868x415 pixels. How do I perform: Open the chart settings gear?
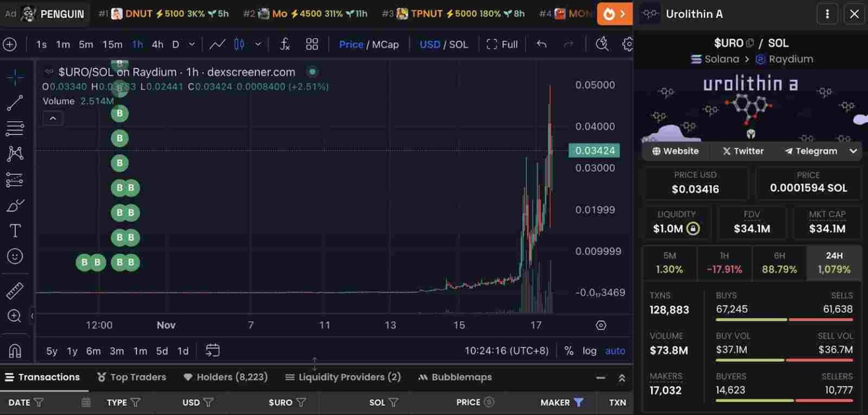point(627,44)
